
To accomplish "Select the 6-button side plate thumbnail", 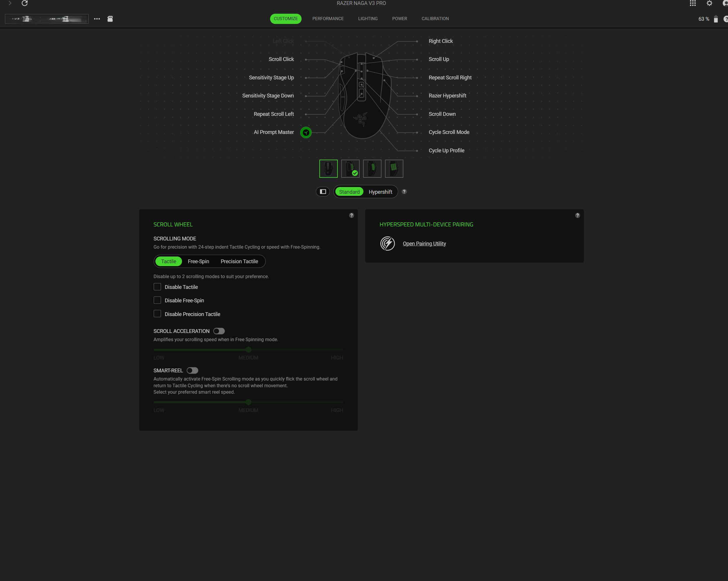I will click(x=372, y=169).
